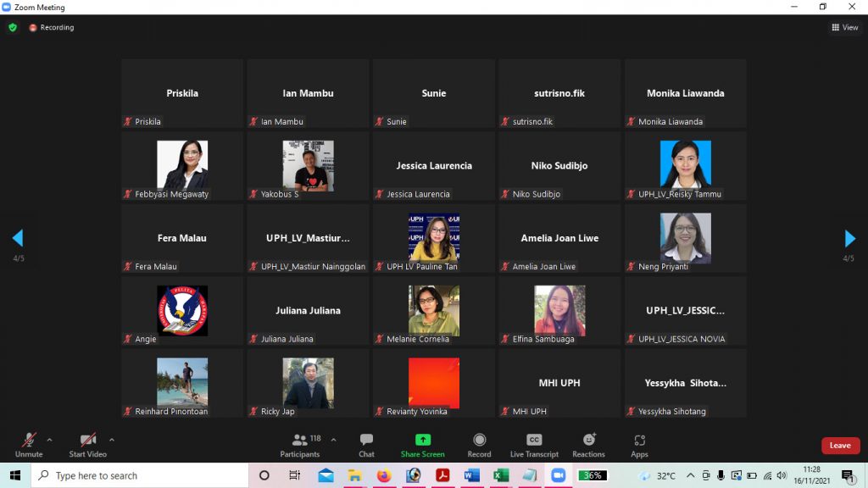This screenshot has width=868, height=488.
Task: Open the Zoom Apps panel
Action: [639, 444]
